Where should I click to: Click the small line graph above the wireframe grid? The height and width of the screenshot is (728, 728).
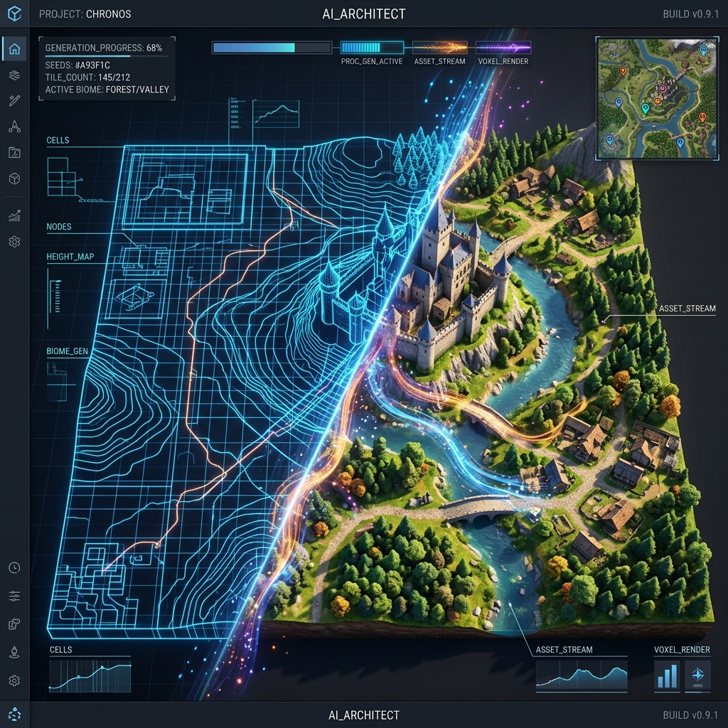[276, 113]
